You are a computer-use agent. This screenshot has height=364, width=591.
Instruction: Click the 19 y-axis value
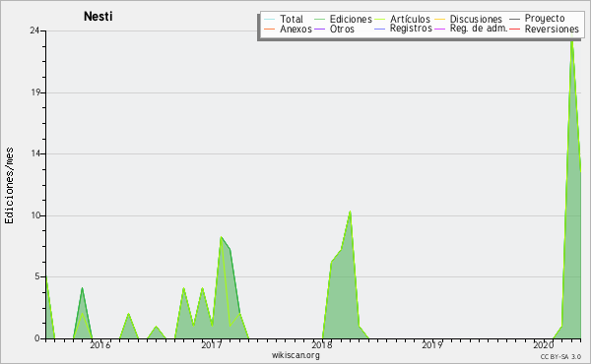[x=35, y=92]
